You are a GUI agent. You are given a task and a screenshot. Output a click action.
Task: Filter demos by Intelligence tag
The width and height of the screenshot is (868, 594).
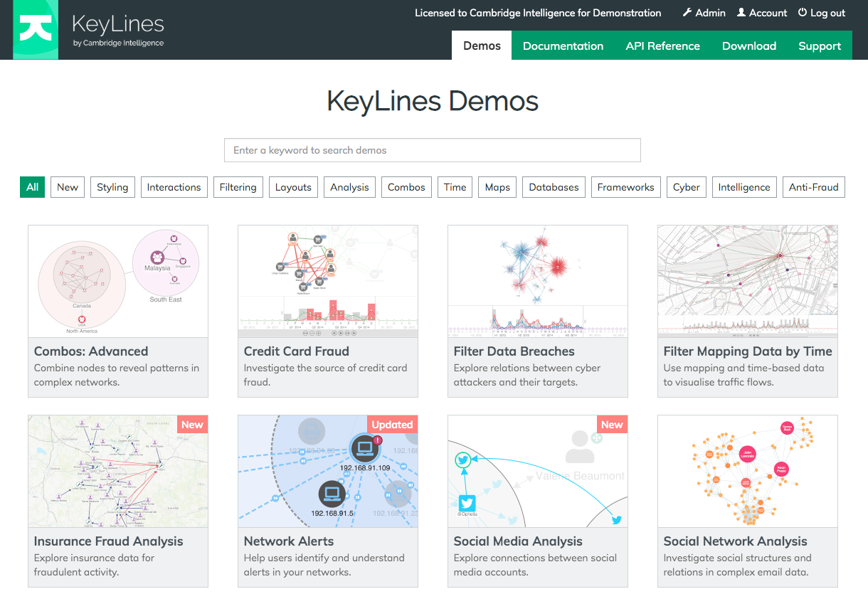point(744,187)
